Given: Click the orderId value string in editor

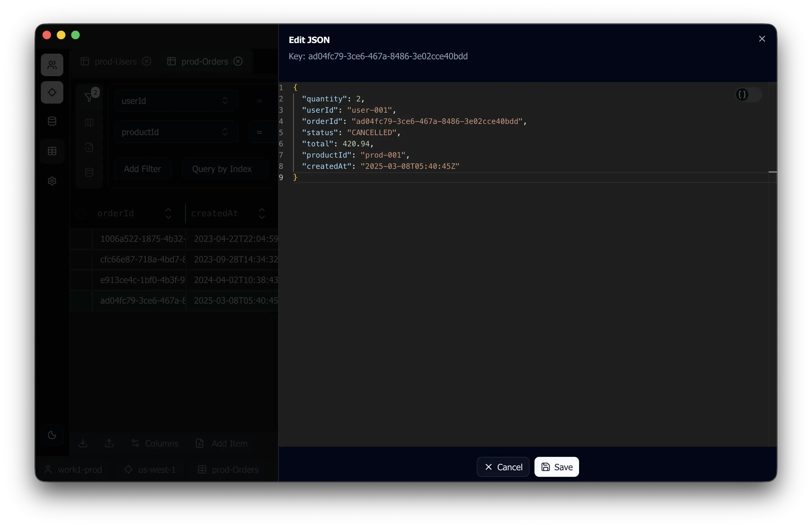Looking at the screenshot, I should pos(437,121).
